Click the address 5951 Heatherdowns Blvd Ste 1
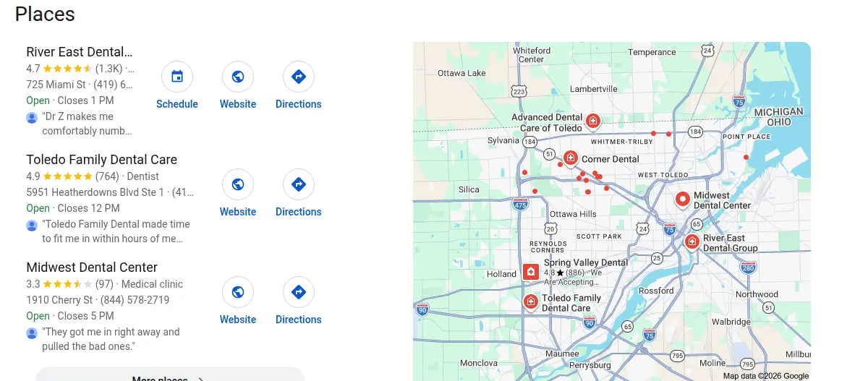 pyautogui.click(x=95, y=192)
